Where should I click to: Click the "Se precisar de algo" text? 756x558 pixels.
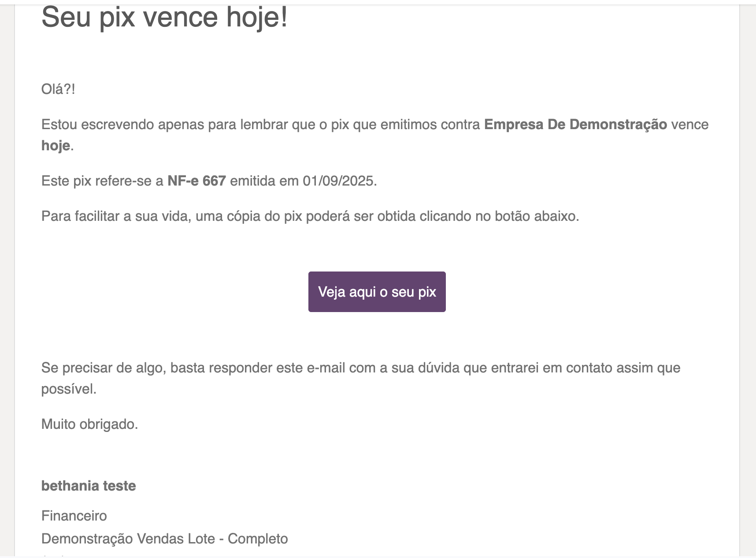click(103, 368)
